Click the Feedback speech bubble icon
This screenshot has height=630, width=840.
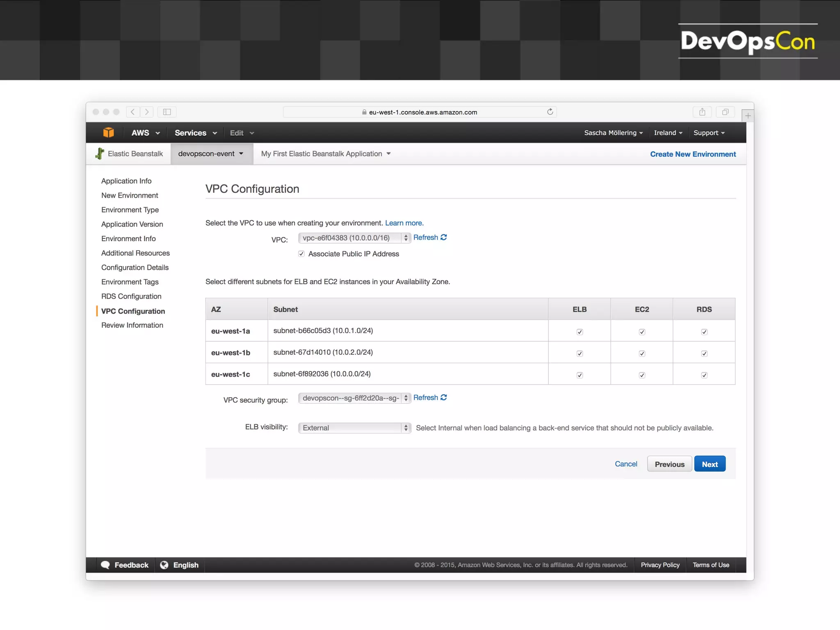click(x=105, y=565)
